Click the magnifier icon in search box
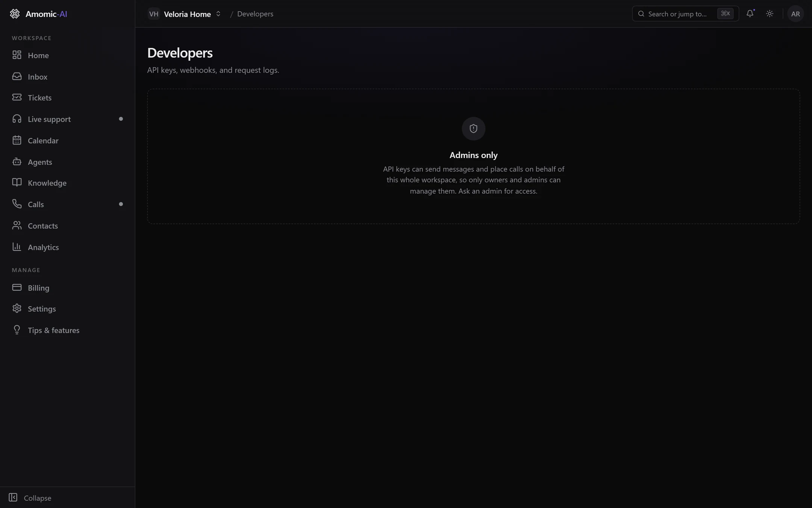Screen dimensions: 812x508 tap(641, 14)
